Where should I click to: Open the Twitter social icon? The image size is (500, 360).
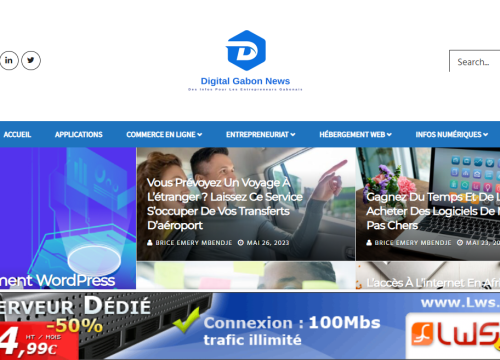(x=31, y=60)
